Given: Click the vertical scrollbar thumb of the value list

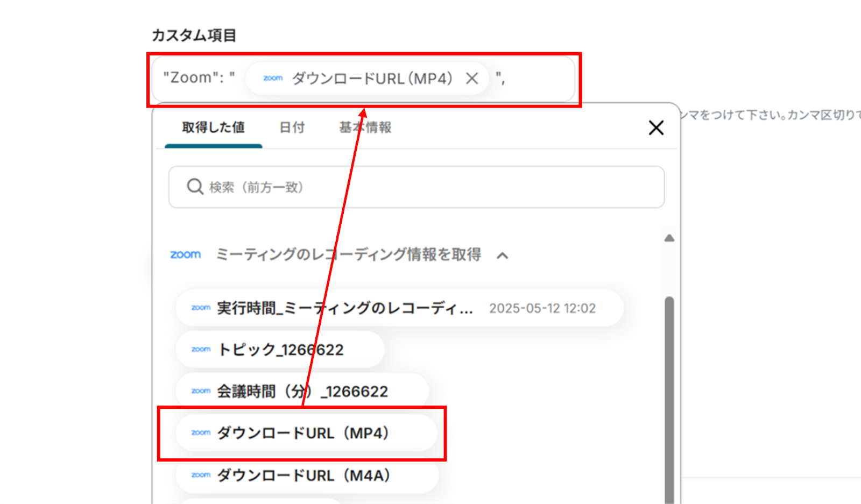Looking at the screenshot, I should tap(669, 400).
